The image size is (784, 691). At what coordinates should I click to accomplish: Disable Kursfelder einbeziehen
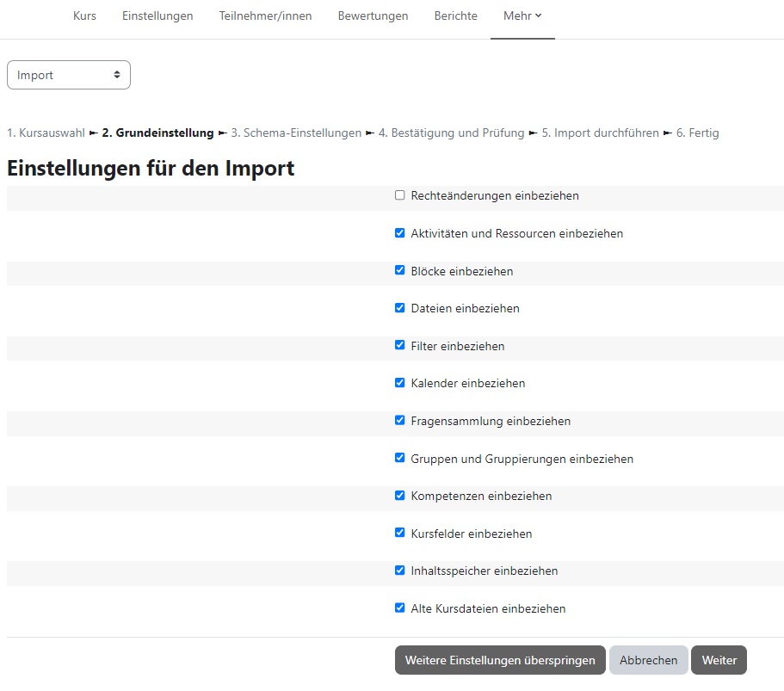(x=399, y=533)
